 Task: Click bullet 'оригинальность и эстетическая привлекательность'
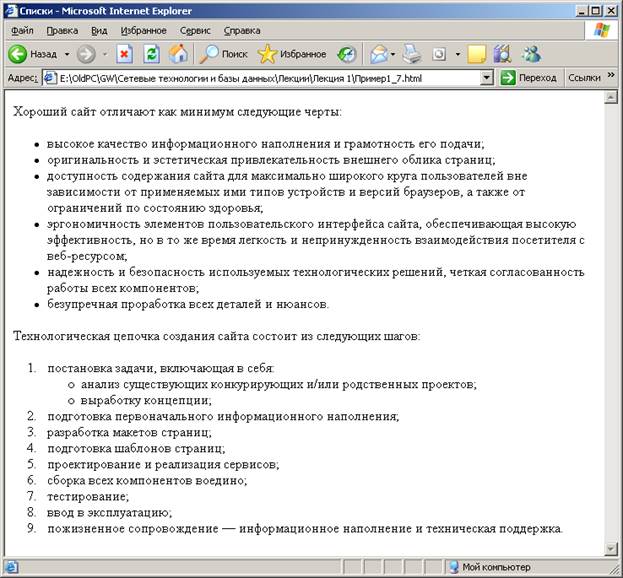pyautogui.click(x=194, y=160)
